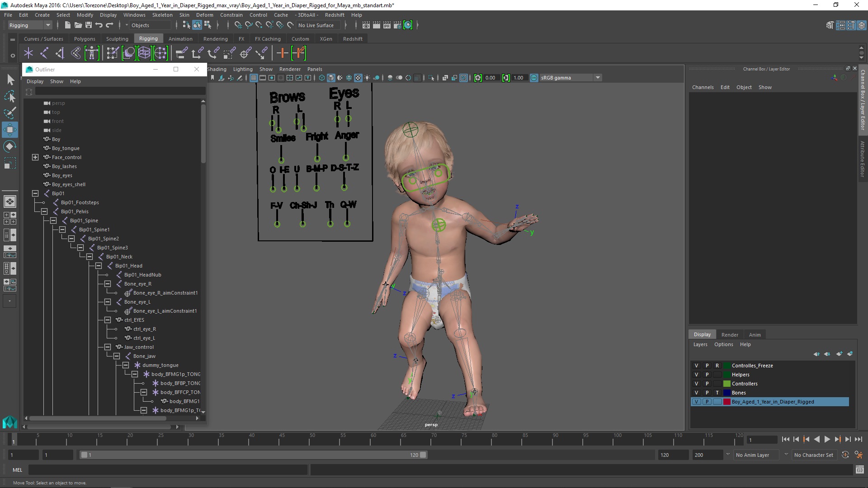Click the Create Lattice shelf icon
868x488 pixels.
point(144,53)
